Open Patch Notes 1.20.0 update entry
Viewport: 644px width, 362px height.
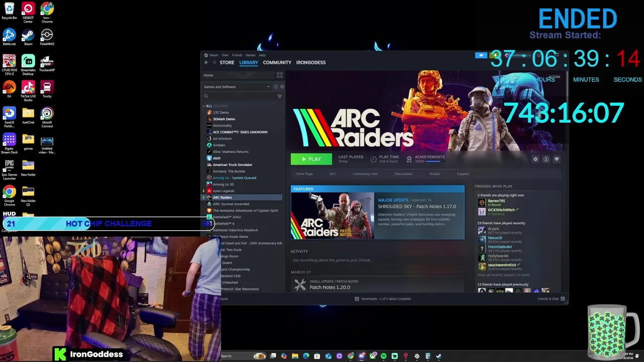377,285
